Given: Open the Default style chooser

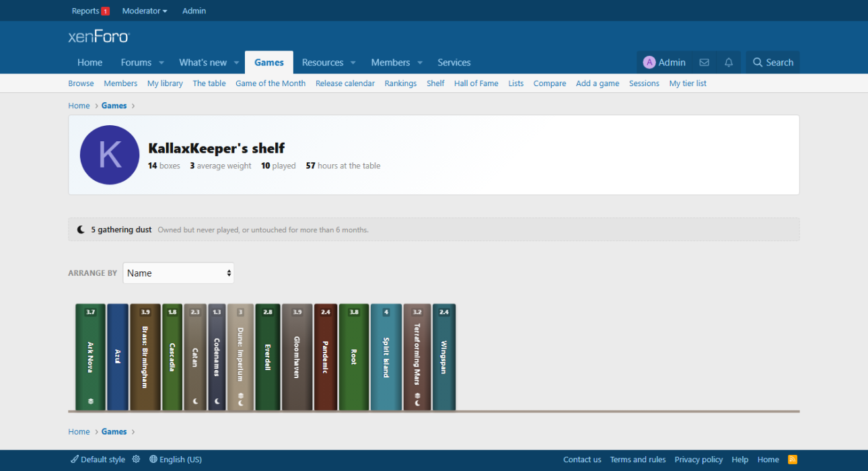Looking at the screenshot, I should 98,460.
